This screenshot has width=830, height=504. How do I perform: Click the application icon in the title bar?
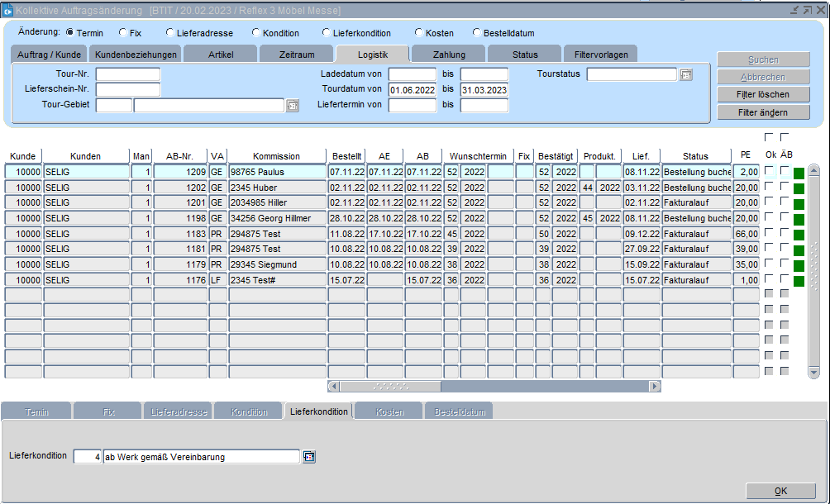(7, 10)
